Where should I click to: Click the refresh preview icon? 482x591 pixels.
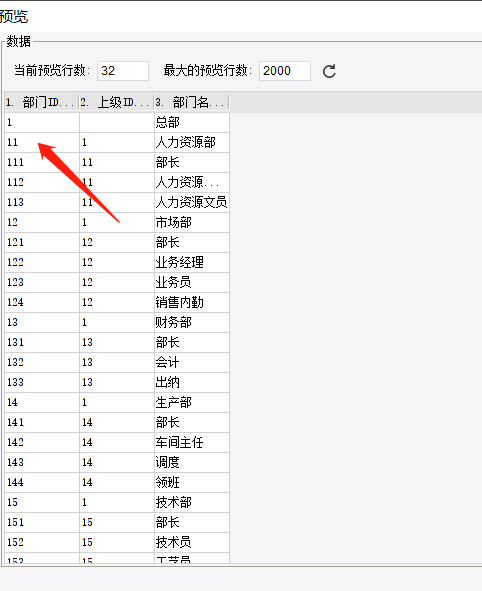329,71
